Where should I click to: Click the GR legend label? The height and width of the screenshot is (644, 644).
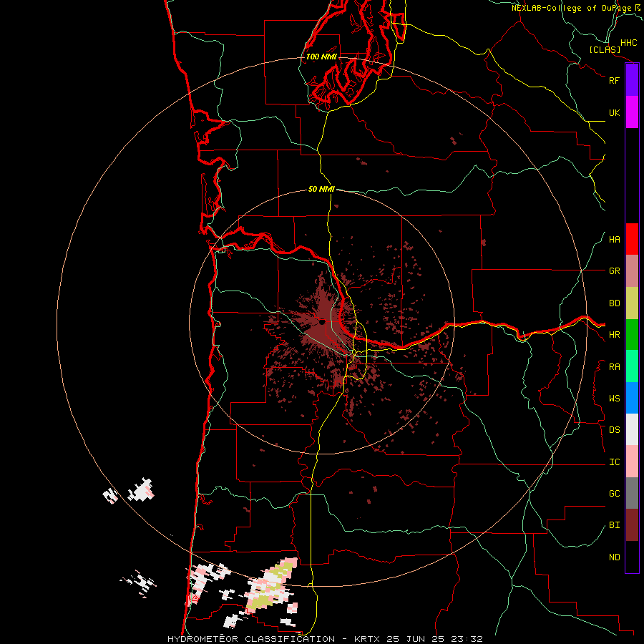[x=614, y=271]
